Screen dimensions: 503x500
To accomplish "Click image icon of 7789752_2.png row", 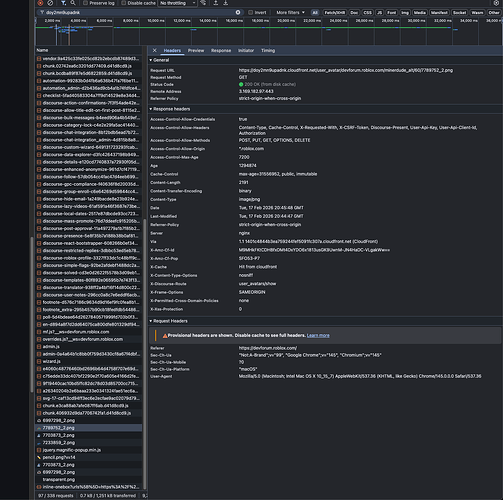I will pyautogui.click(x=39, y=428).
